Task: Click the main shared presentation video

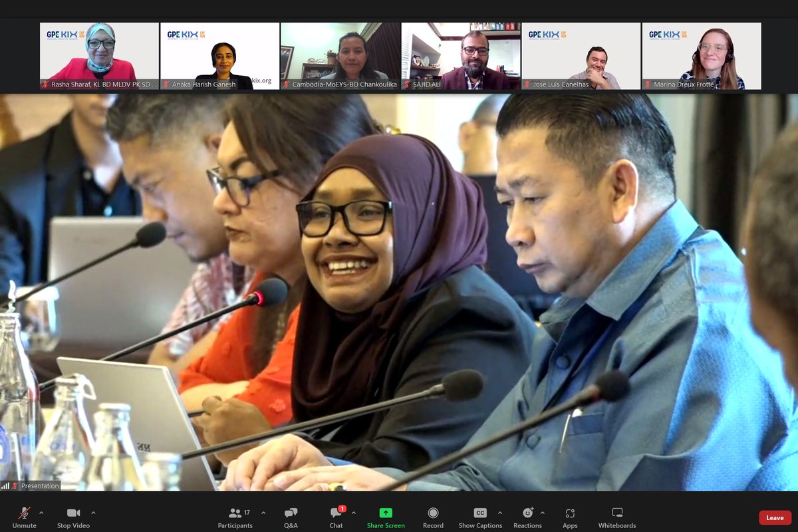Action: (399, 293)
